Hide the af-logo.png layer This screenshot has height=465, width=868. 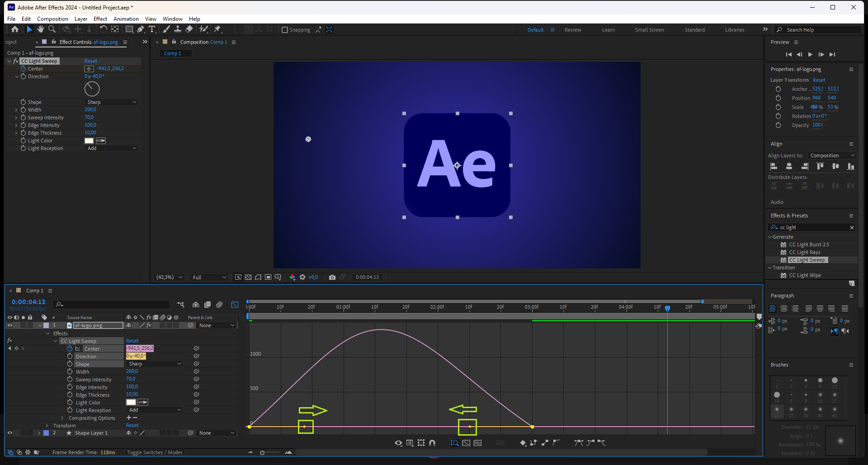click(x=9, y=325)
